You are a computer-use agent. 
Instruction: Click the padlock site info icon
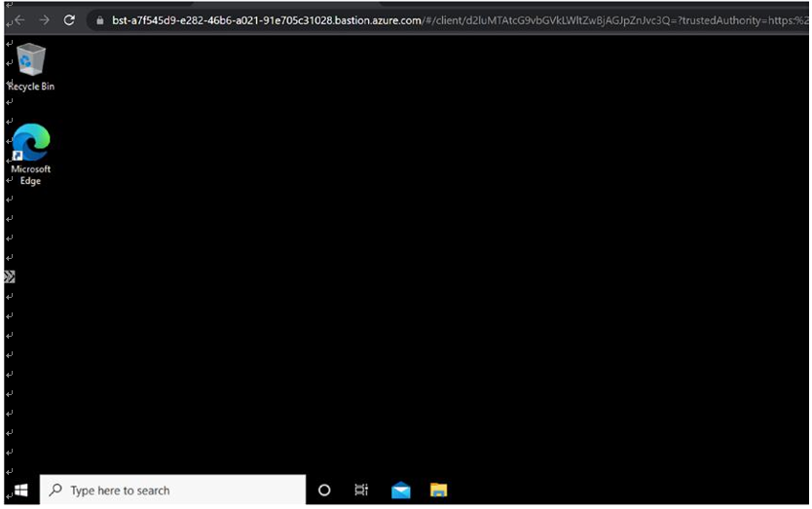click(x=100, y=20)
